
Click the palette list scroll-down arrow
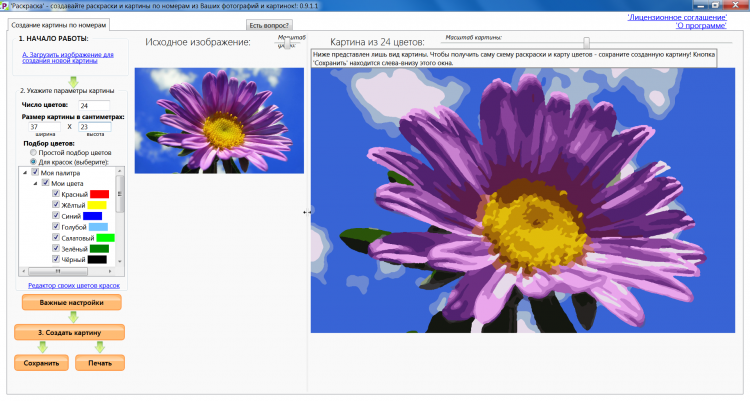coord(120,262)
